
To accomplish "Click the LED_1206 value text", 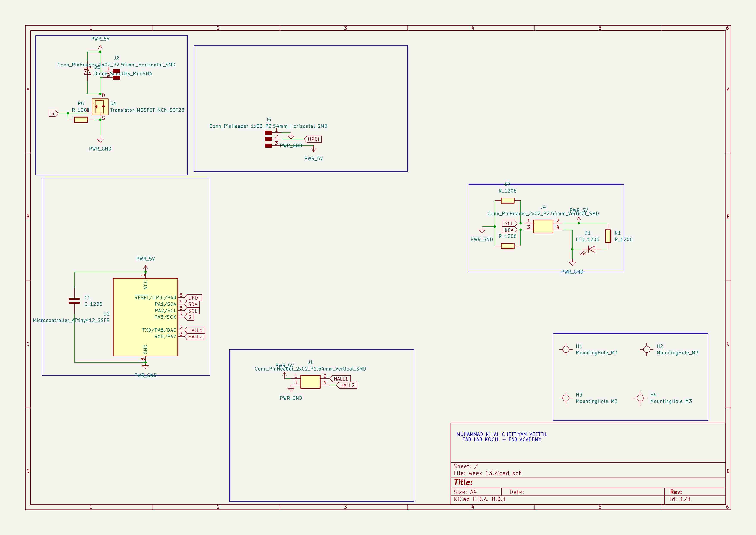I will pos(587,239).
